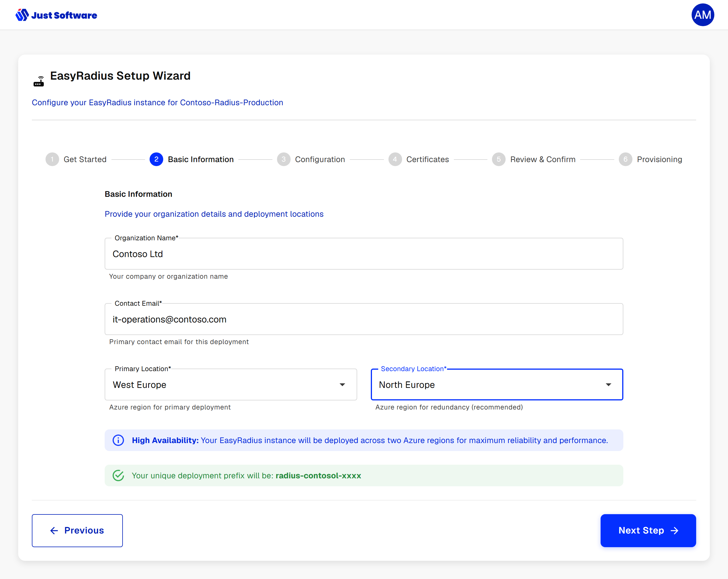This screenshot has width=728, height=579.
Task: Click the High Availability info icon
Action: (118, 440)
